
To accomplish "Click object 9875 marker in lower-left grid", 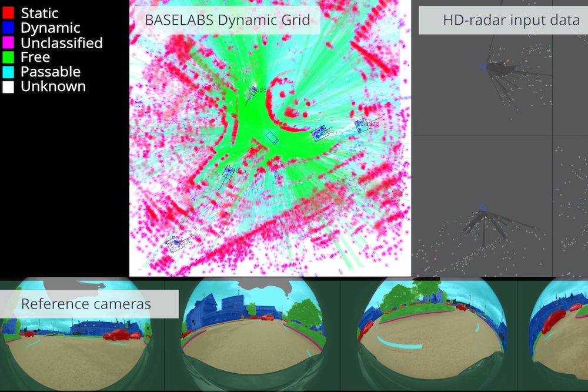I will point(174,244).
